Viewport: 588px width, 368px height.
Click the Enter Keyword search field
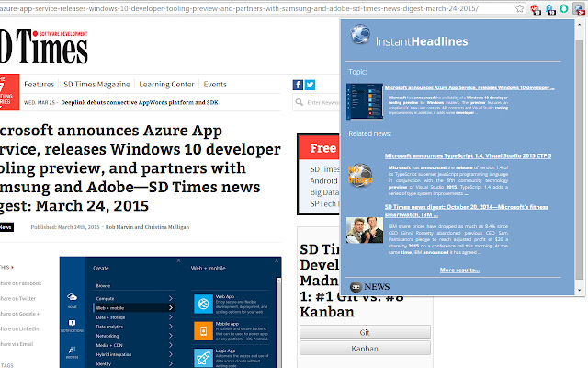pos(316,102)
